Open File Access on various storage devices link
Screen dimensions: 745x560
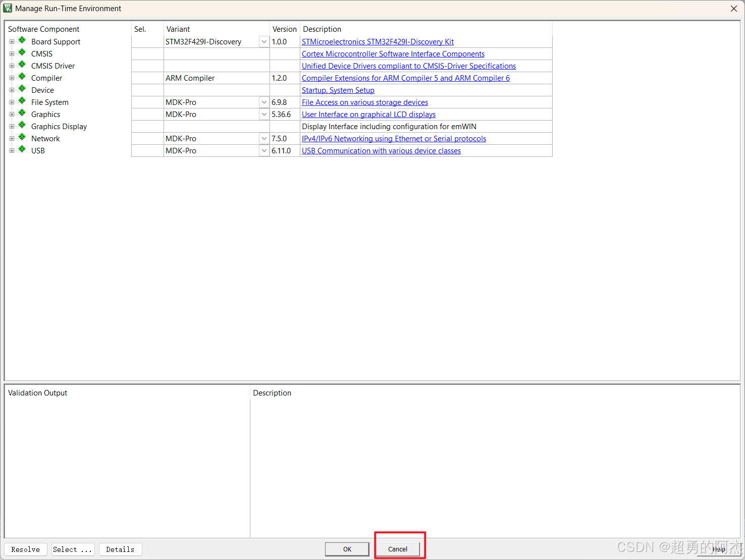[365, 102]
